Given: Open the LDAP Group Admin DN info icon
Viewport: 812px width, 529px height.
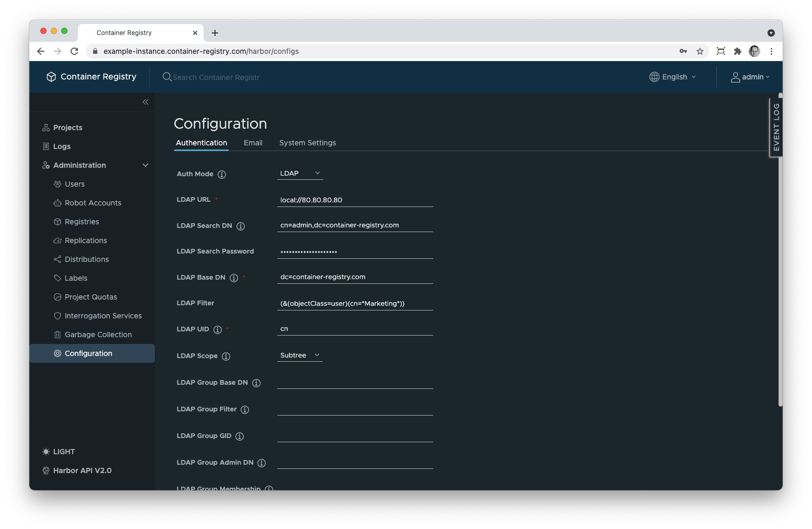Looking at the screenshot, I should [x=262, y=463].
